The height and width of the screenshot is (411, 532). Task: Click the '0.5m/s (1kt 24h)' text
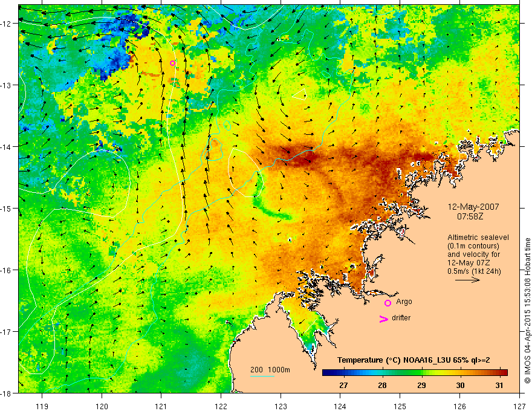coord(474,271)
